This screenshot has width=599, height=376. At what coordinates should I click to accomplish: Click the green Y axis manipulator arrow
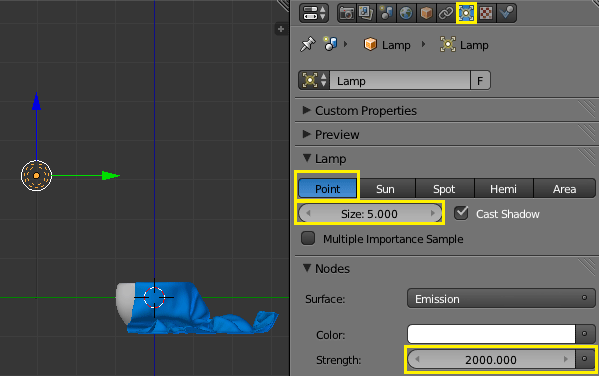point(111,176)
